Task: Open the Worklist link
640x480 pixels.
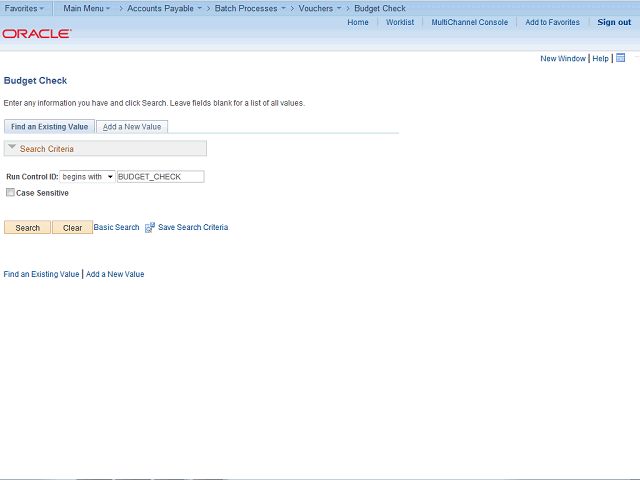Action: click(400, 22)
